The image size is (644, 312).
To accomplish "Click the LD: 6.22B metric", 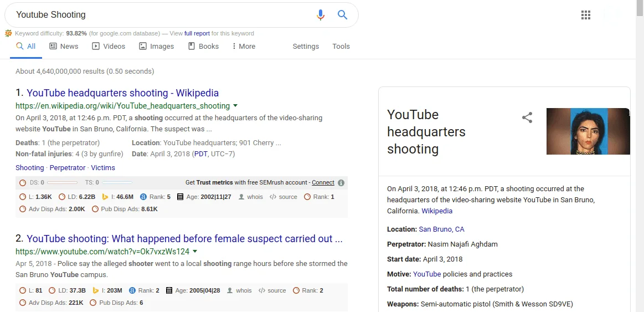I will pos(77,197).
